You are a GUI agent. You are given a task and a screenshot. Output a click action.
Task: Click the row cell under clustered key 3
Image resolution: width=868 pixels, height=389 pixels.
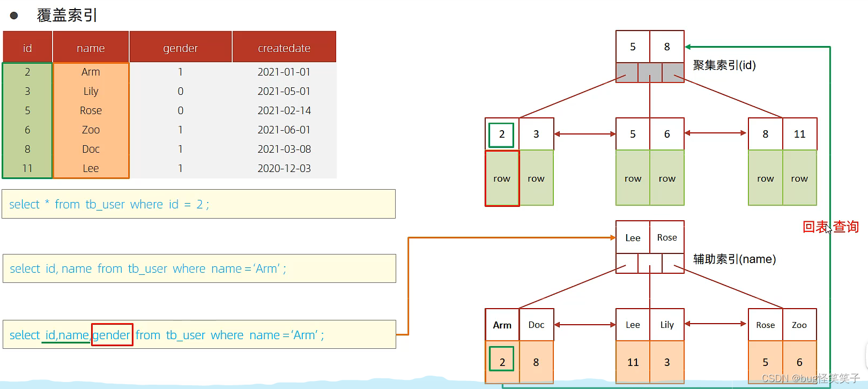536,178
